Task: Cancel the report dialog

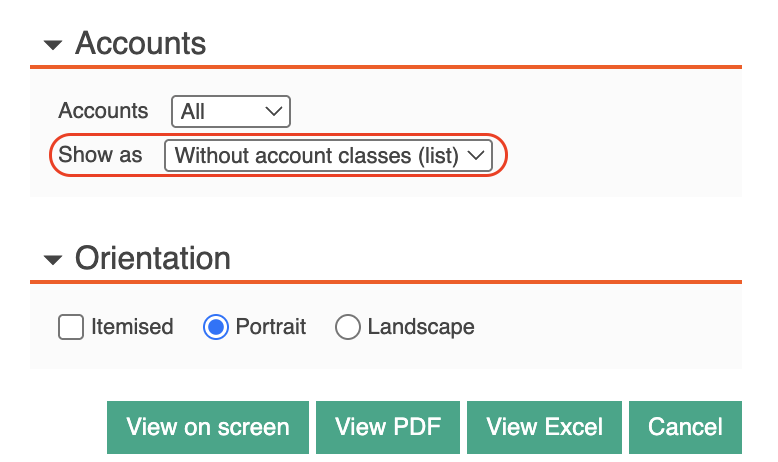Action: coord(685,427)
